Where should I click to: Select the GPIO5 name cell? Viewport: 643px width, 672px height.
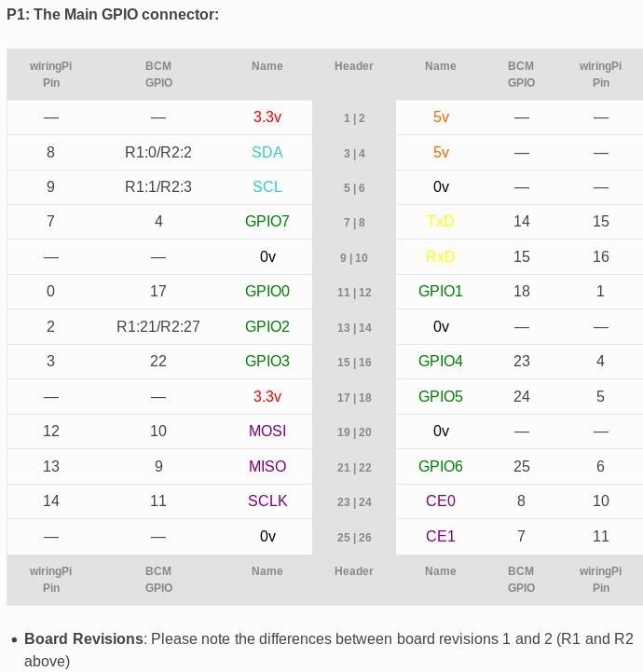pos(441,396)
